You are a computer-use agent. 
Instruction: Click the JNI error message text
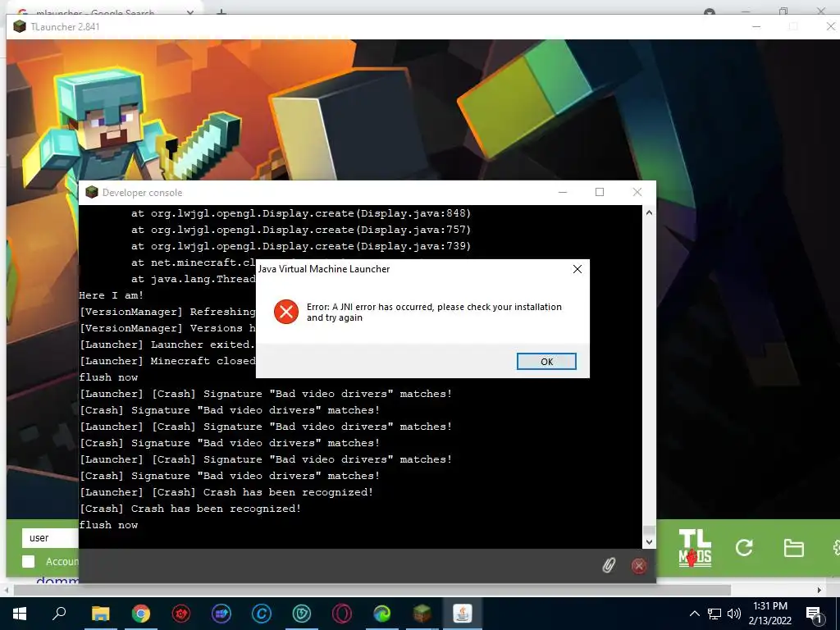[434, 312]
